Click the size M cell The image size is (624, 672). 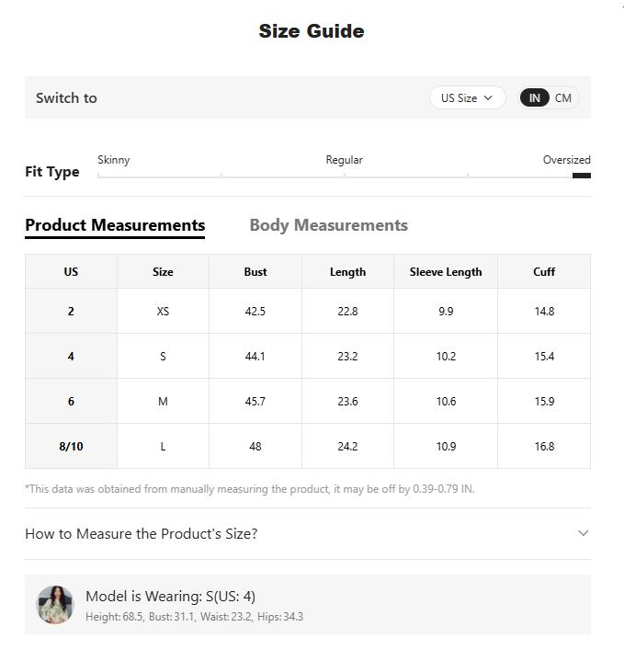tap(163, 402)
